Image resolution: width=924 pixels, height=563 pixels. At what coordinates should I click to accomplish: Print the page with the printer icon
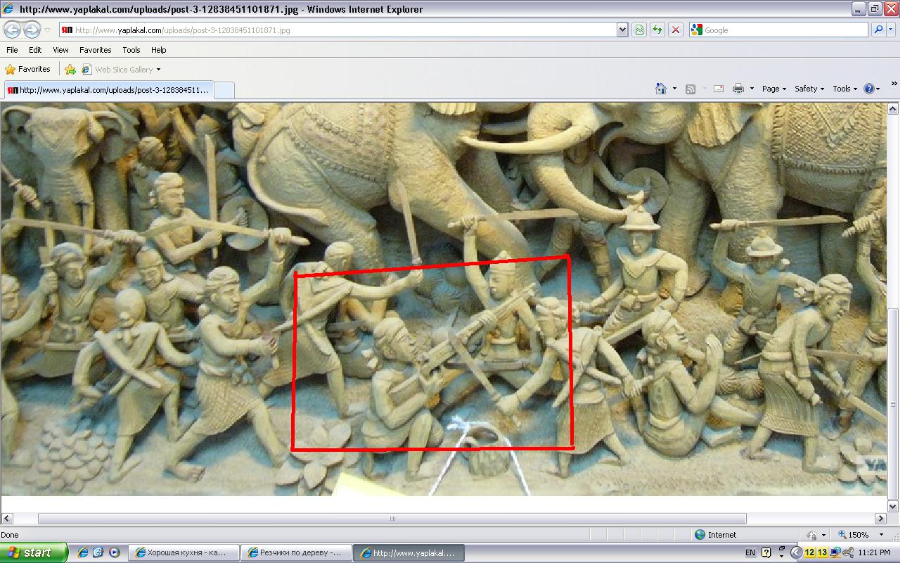point(738,89)
